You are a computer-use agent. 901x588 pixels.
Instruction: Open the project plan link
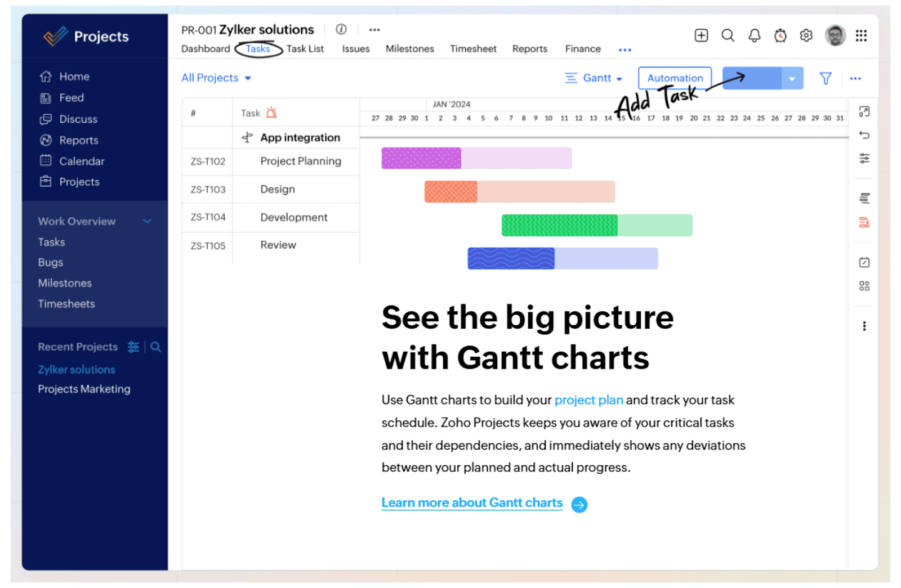[588, 400]
